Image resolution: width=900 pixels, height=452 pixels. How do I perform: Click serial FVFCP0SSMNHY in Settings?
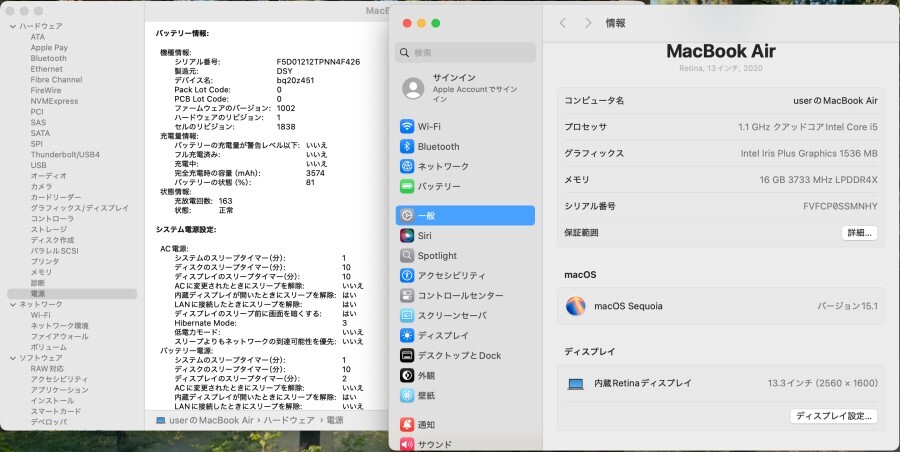[840, 206]
